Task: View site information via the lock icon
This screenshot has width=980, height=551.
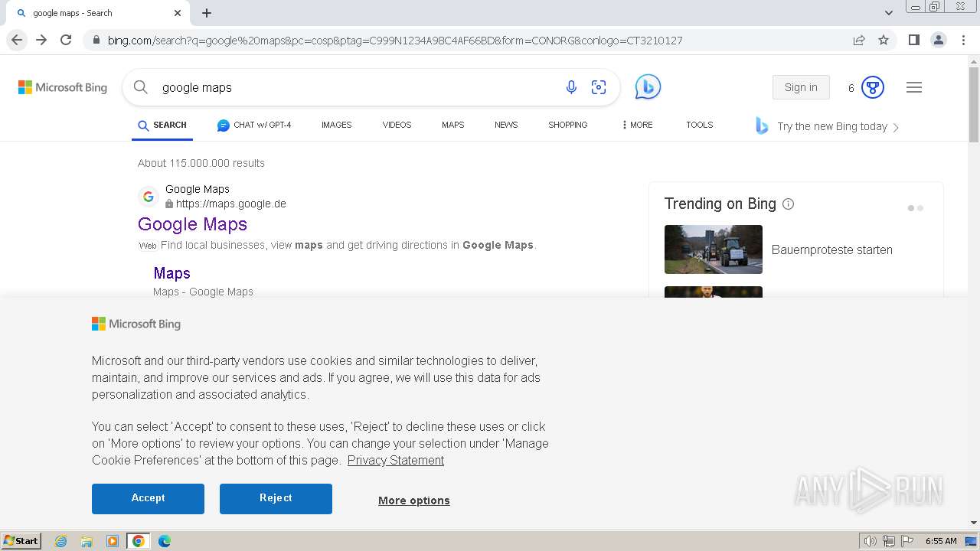Action: coord(96,41)
